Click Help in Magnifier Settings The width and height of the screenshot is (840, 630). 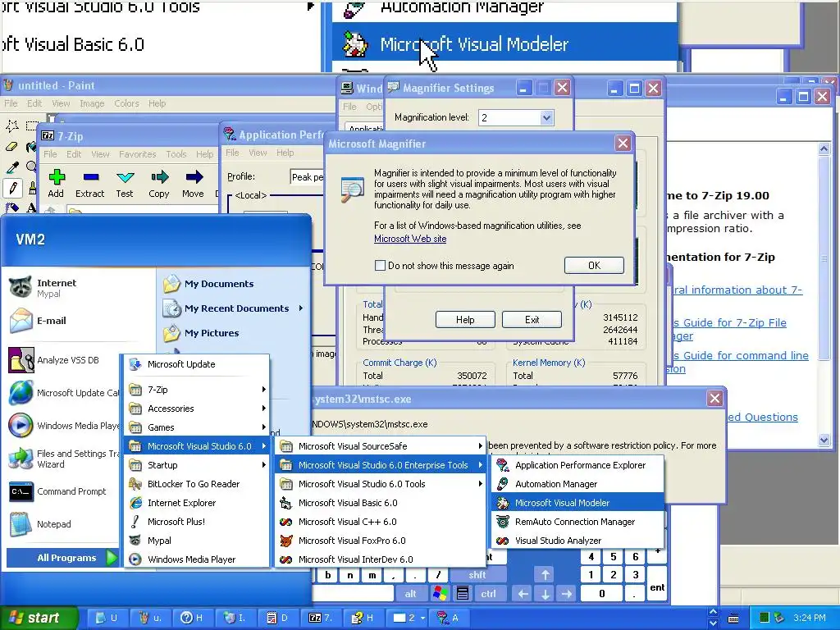point(465,320)
